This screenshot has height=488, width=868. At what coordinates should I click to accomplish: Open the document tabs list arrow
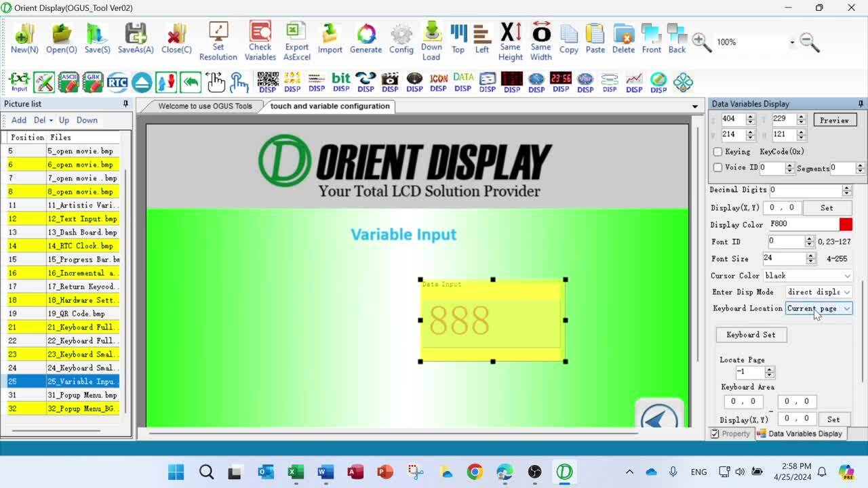coord(694,106)
